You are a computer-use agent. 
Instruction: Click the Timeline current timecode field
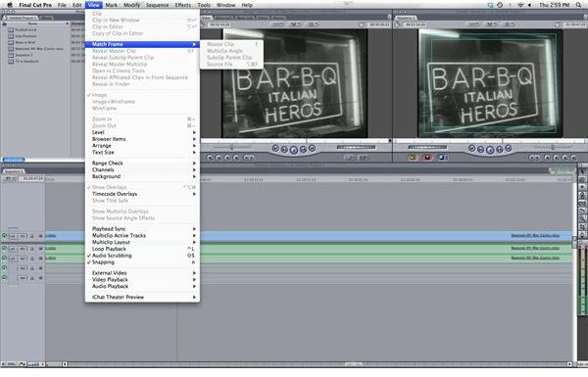click(x=31, y=179)
